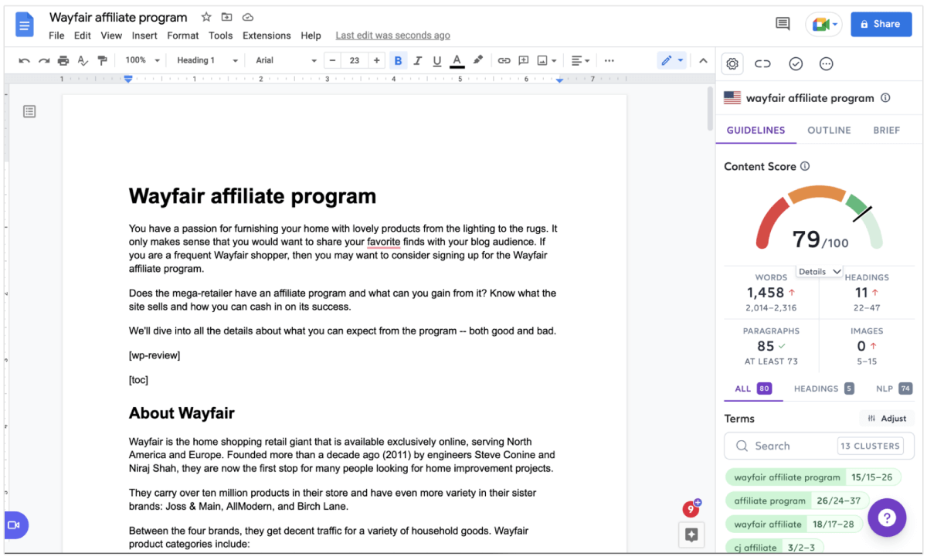Screen dimensions: 927x560
Task: Open settings gear in the Surfer panel
Action: tap(732, 63)
